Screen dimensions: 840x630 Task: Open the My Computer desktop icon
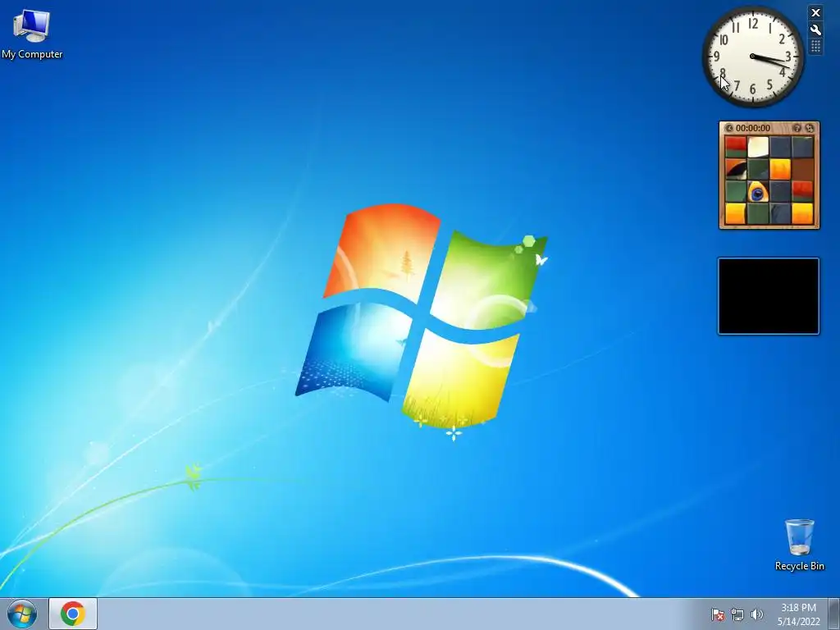pyautogui.click(x=32, y=34)
